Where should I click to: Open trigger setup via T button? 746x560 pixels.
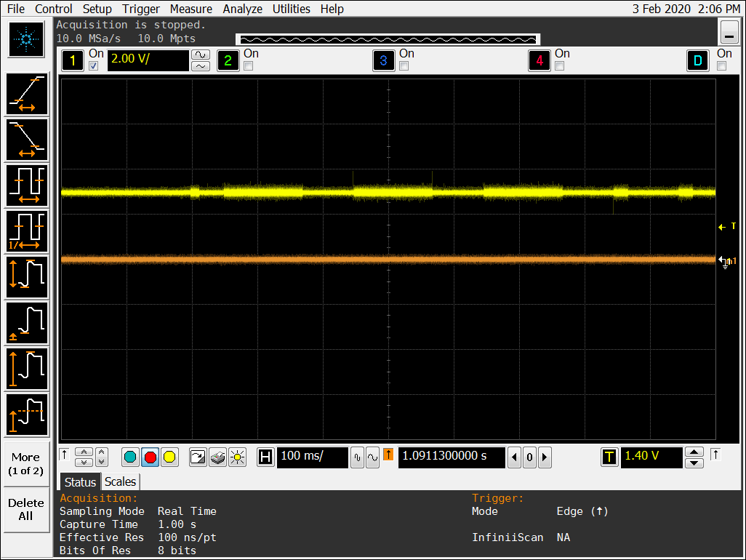click(609, 457)
